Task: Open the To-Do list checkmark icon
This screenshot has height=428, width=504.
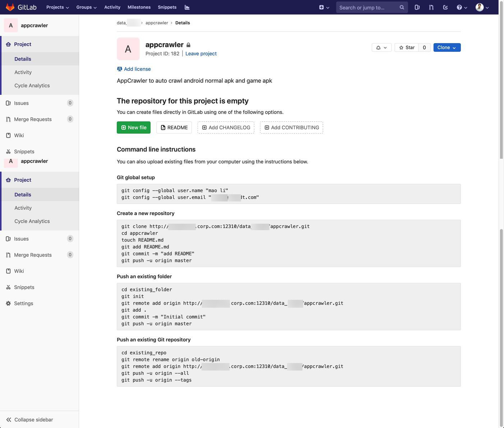Action: 445,7
